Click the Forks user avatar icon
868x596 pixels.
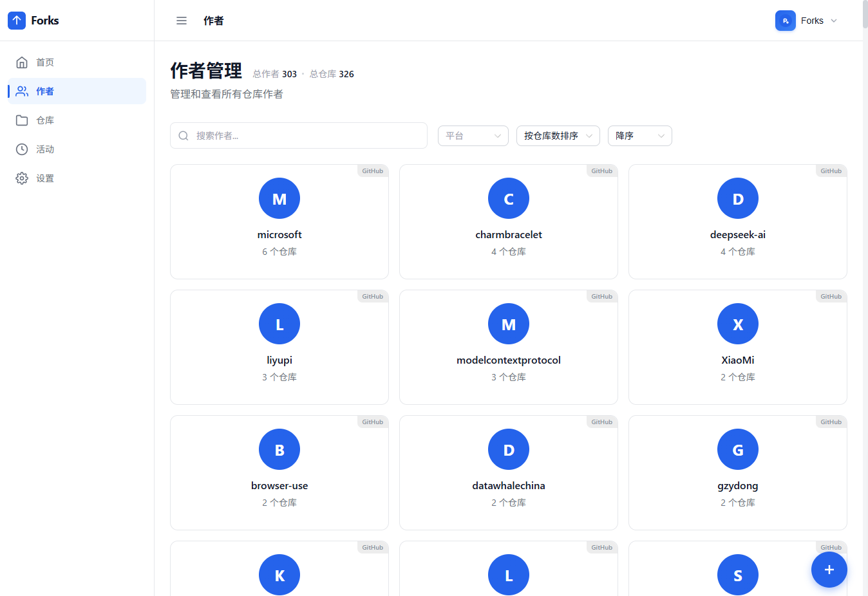(x=786, y=21)
